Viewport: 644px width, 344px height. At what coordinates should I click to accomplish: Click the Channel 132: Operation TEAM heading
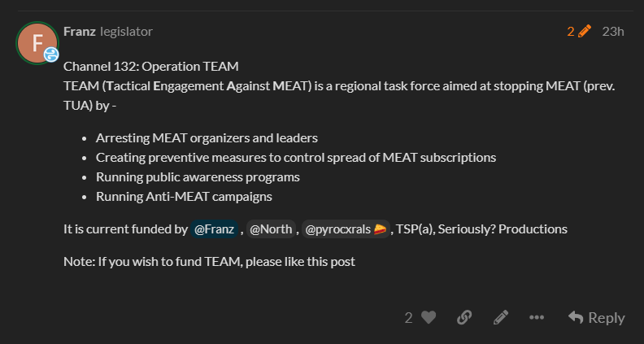(x=151, y=67)
